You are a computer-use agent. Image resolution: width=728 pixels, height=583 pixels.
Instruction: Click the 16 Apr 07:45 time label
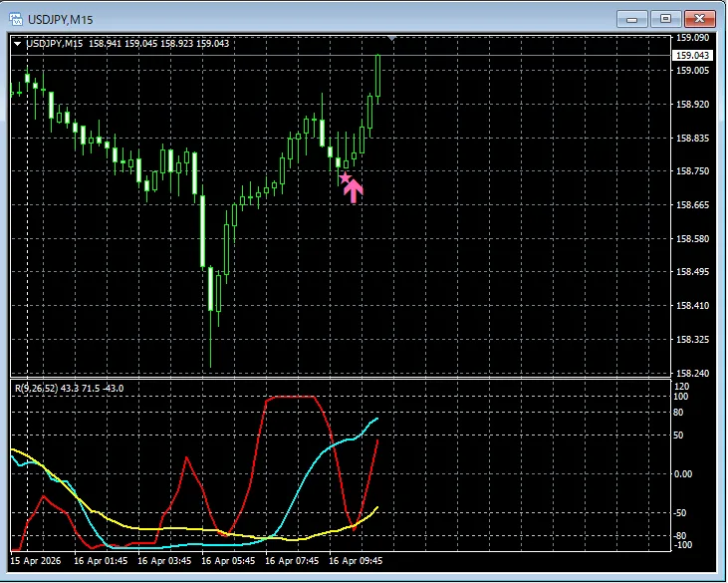click(x=292, y=561)
